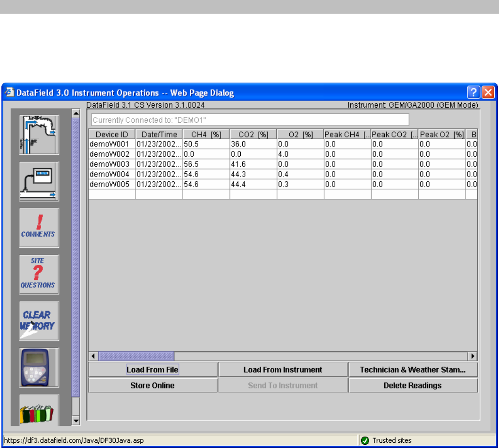Image resolution: width=499 pixels, height=448 pixels.
Task: Click the 36.0 CO2 value cell
Action: (x=254, y=144)
